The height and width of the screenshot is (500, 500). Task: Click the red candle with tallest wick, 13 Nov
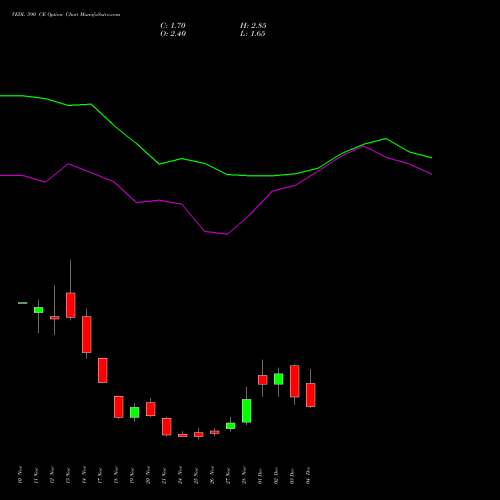[x=71, y=305]
